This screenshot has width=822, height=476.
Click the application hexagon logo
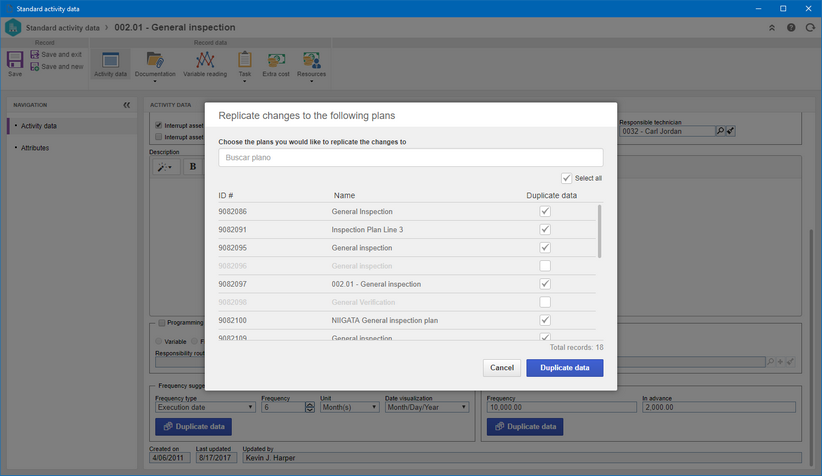[x=13, y=28]
